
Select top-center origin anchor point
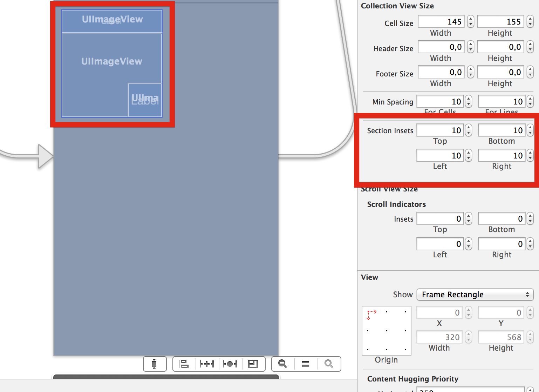pyautogui.click(x=387, y=312)
